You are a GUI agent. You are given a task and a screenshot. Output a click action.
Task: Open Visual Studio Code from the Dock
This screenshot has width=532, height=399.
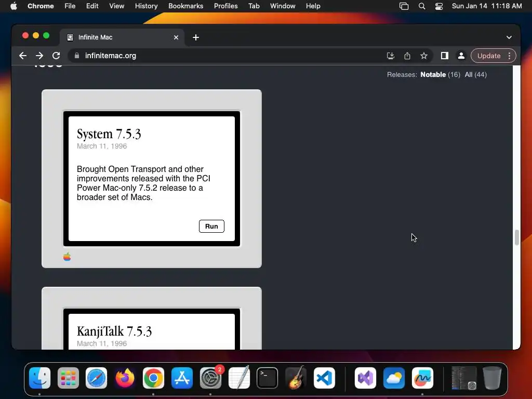point(324,378)
